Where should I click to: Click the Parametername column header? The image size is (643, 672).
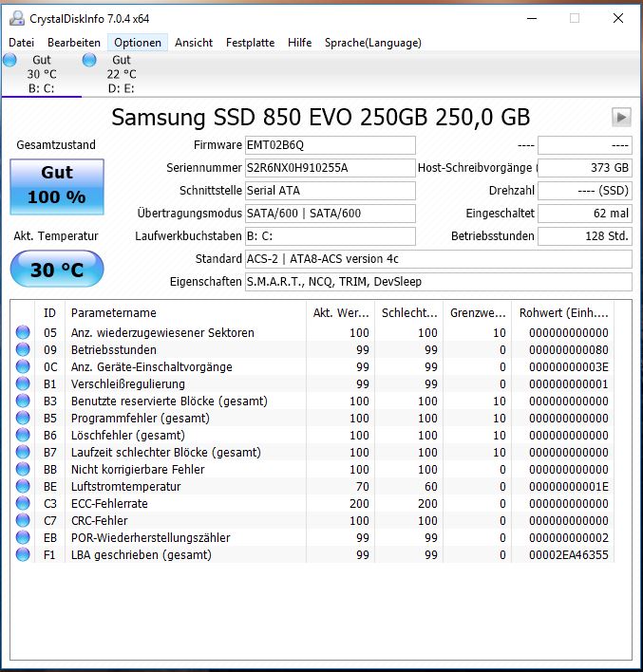[x=186, y=313]
